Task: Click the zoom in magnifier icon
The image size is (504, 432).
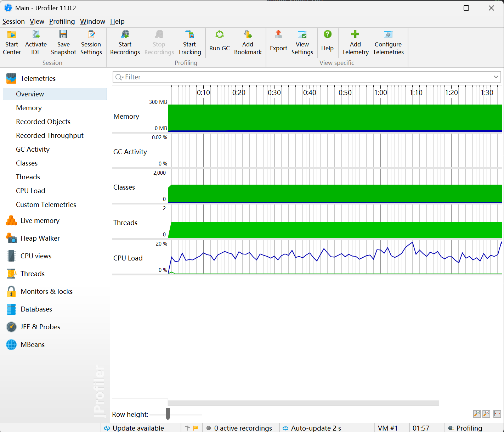Action: tap(477, 414)
